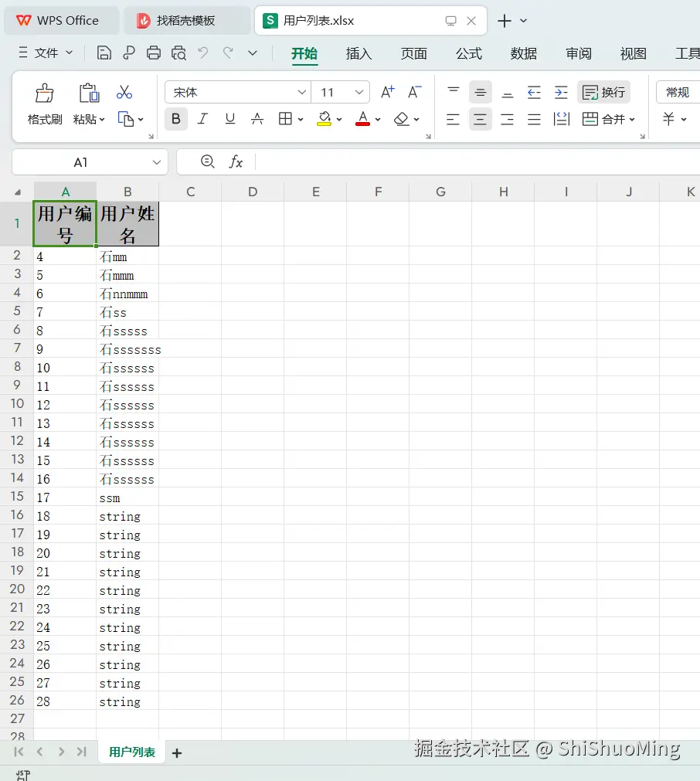Screen dimensions: 700x781
Task: Toggle Underline formatting
Action: (x=229, y=119)
